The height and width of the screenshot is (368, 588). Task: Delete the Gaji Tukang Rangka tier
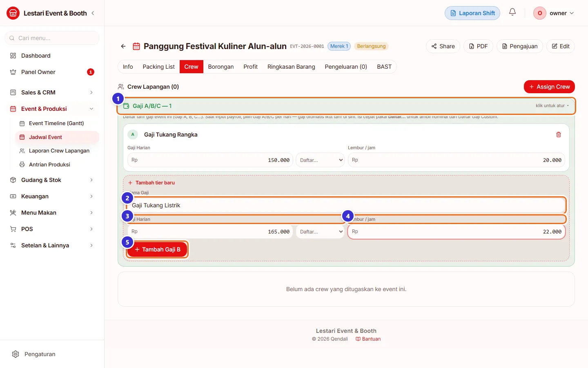[x=559, y=135]
